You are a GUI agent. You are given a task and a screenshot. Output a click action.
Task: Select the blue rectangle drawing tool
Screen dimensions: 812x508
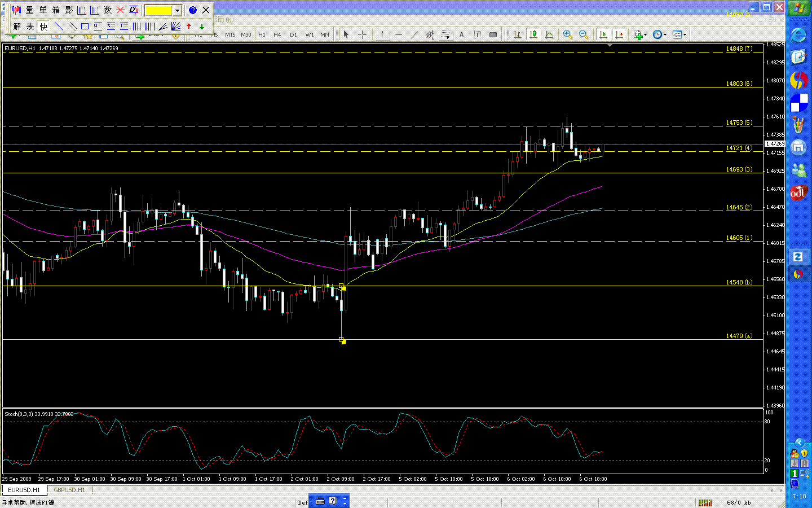(x=85, y=27)
